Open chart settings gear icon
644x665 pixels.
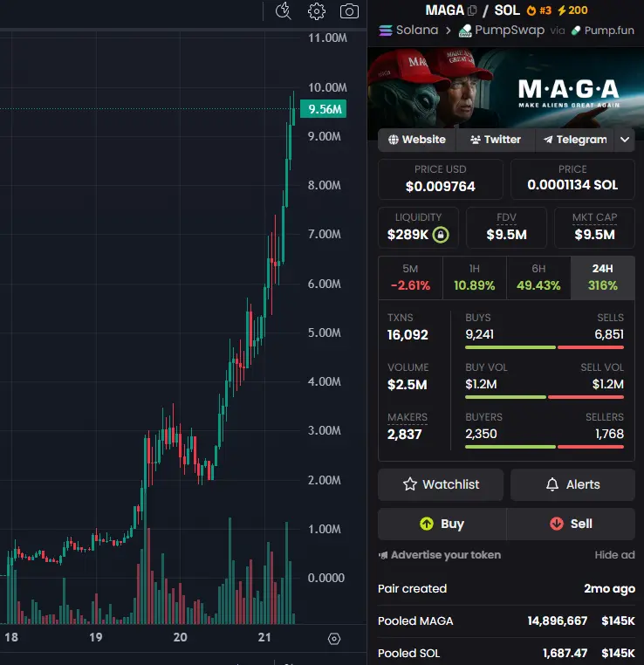(316, 11)
